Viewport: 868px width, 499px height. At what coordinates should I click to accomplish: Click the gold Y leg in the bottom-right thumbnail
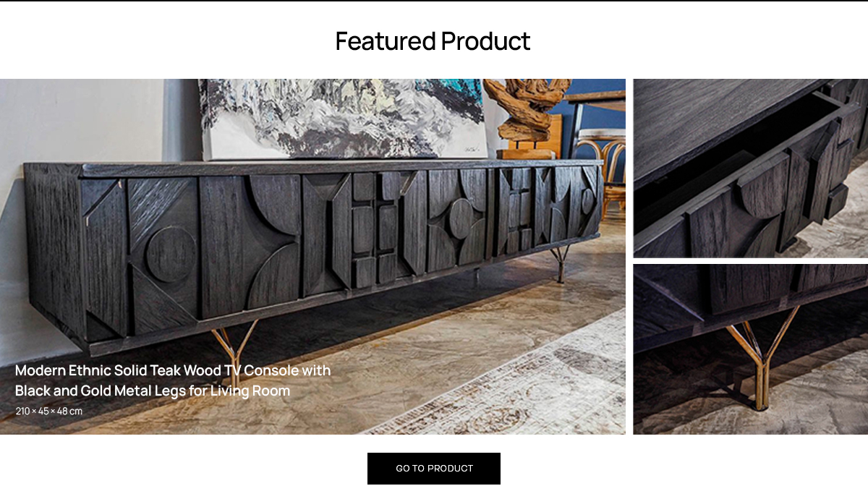coord(761,354)
